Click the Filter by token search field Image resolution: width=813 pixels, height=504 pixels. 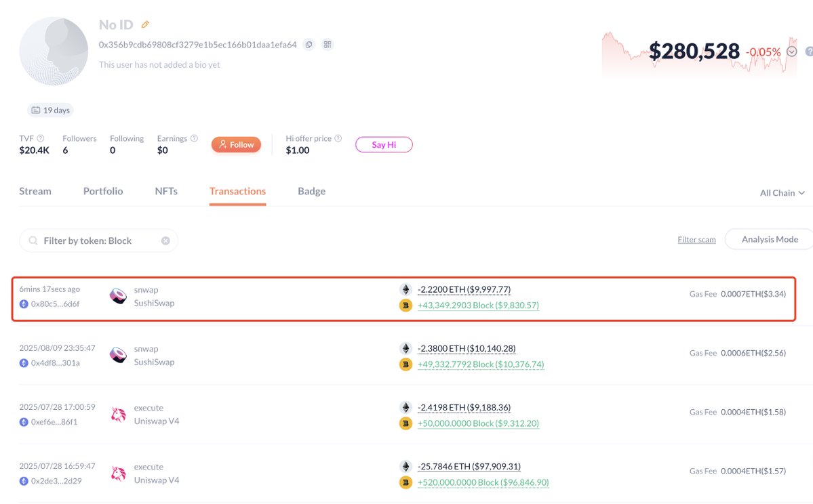pyautogui.click(x=98, y=241)
